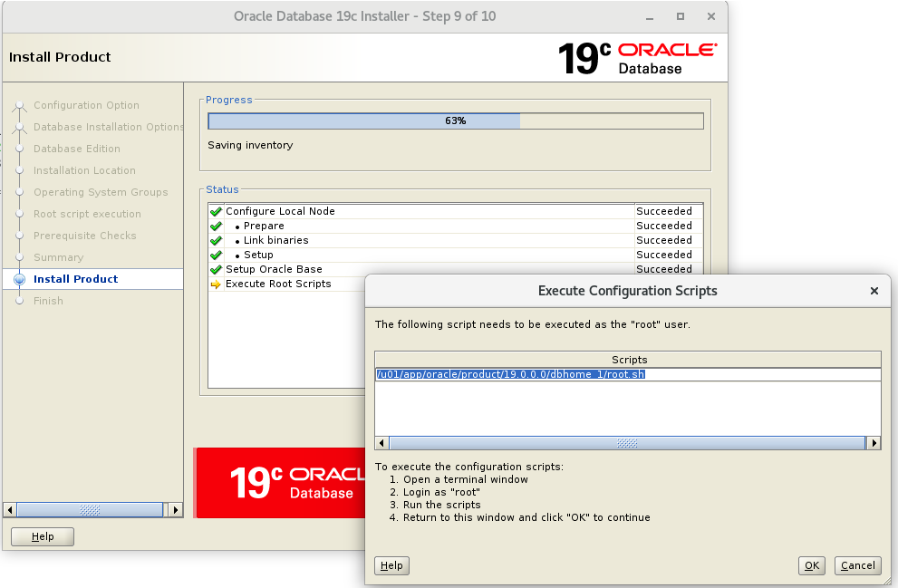The height and width of the screenshot is (588, 898).
Task: Click the Scripts column header
Action: click(x=628, y=360)
